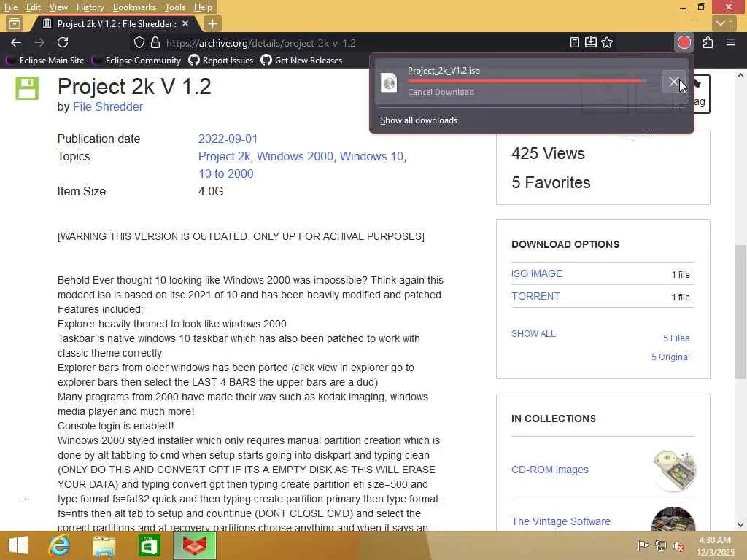Open the extensions puzzle piece menu
This screenshot has width=747, height=560.
coord(708,43)
